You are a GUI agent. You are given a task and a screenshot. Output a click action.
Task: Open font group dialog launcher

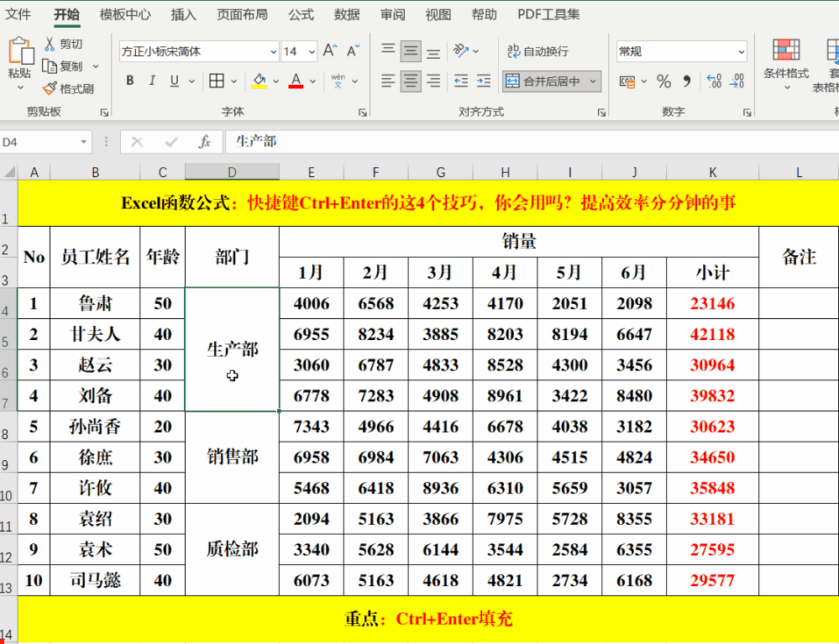363,113
